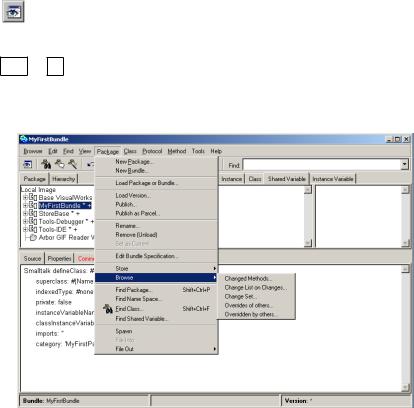Click the hammer toolbar icon

coord(72,164)
